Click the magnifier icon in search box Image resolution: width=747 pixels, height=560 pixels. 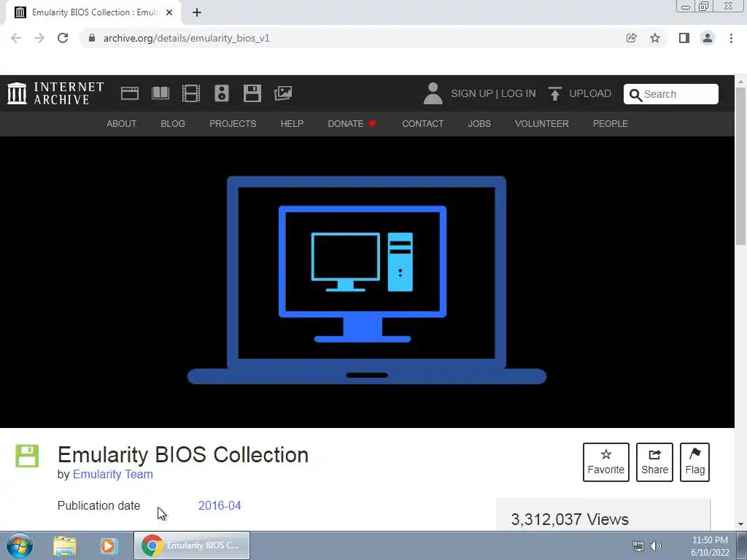click(635, 95)
